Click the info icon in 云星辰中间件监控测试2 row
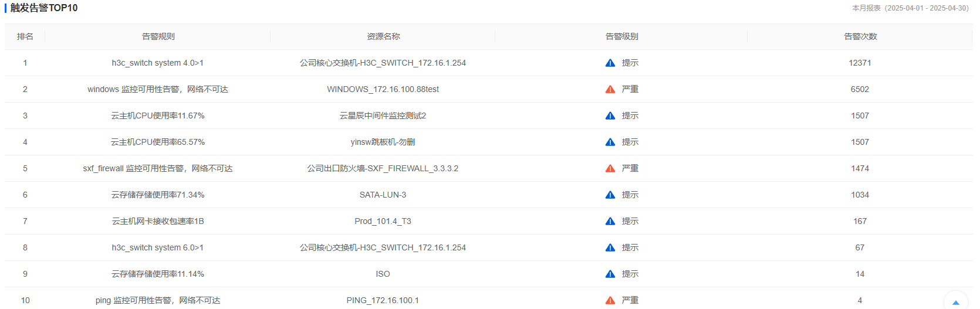Screen dimensions: 980x309 point(610,116)
